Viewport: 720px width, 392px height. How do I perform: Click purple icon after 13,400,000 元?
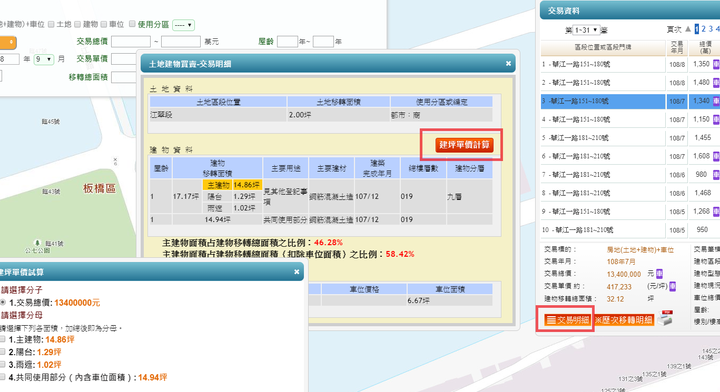click(659, 274)
